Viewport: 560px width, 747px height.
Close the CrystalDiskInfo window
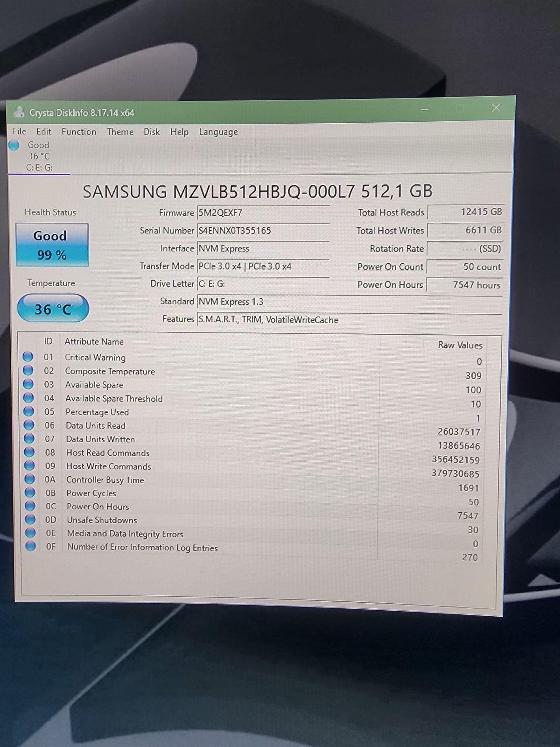[x=496, y=108]
